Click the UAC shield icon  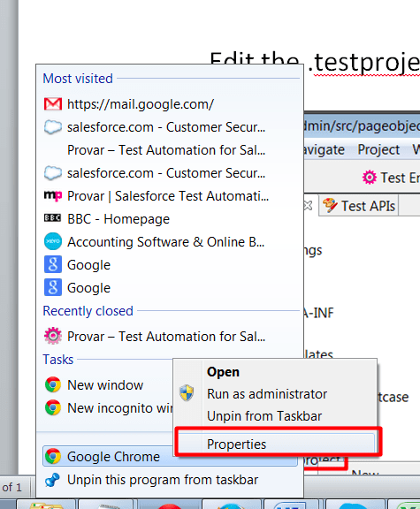point(187,393)
